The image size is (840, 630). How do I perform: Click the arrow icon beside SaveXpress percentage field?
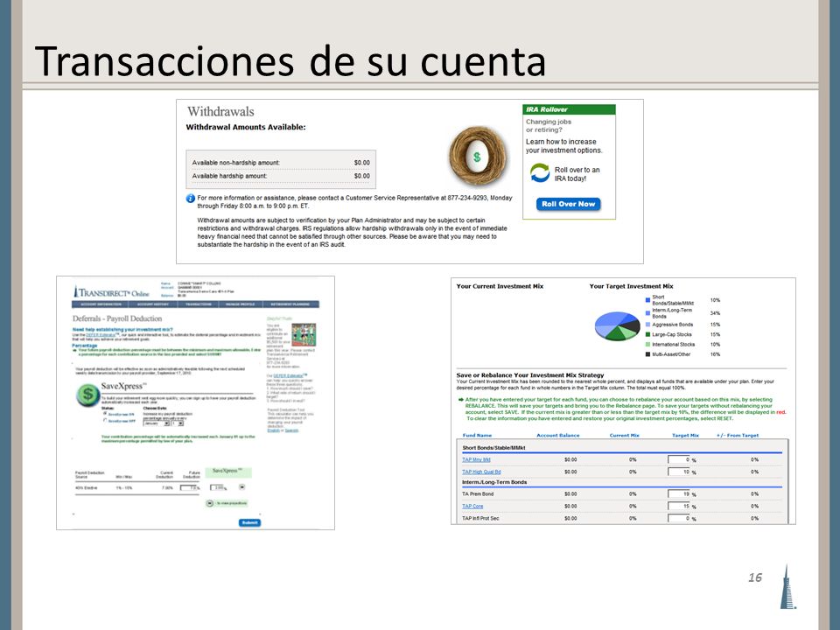pyautogui.click(x=241, y=487)
